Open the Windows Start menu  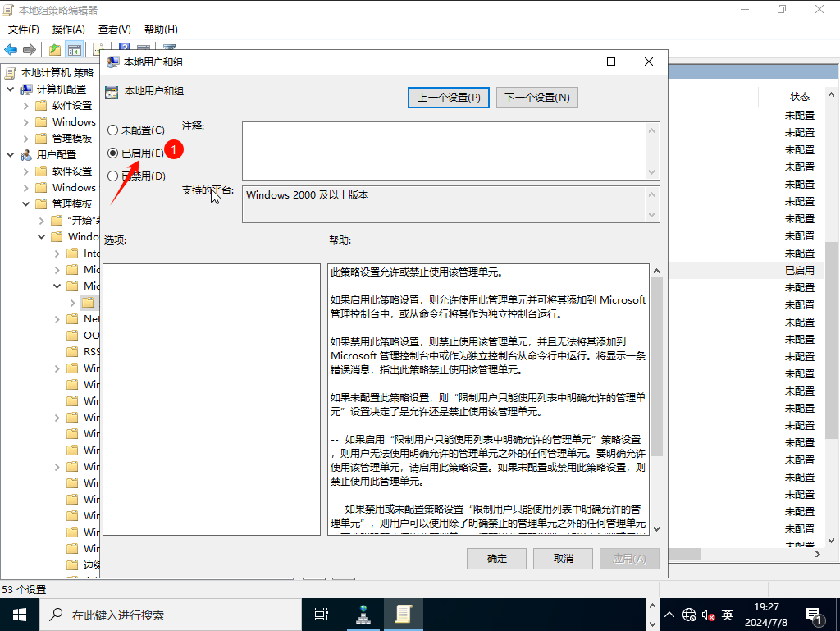20,615
